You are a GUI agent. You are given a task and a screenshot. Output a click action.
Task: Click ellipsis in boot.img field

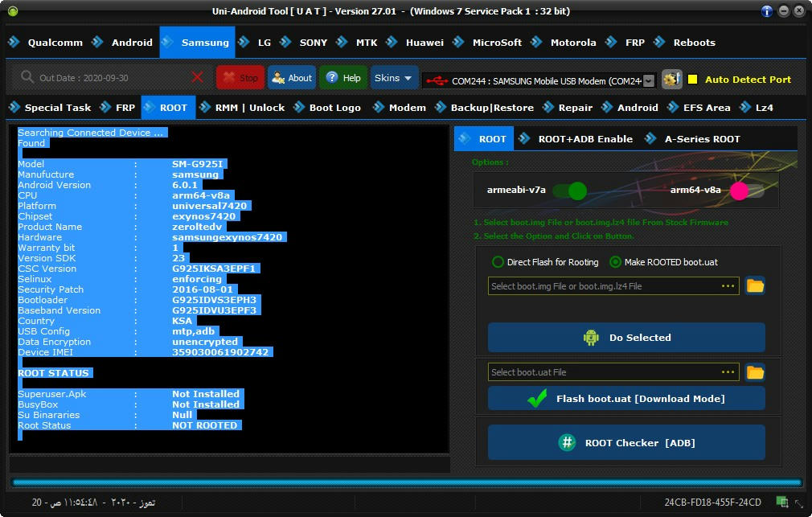tap(728, 286)
